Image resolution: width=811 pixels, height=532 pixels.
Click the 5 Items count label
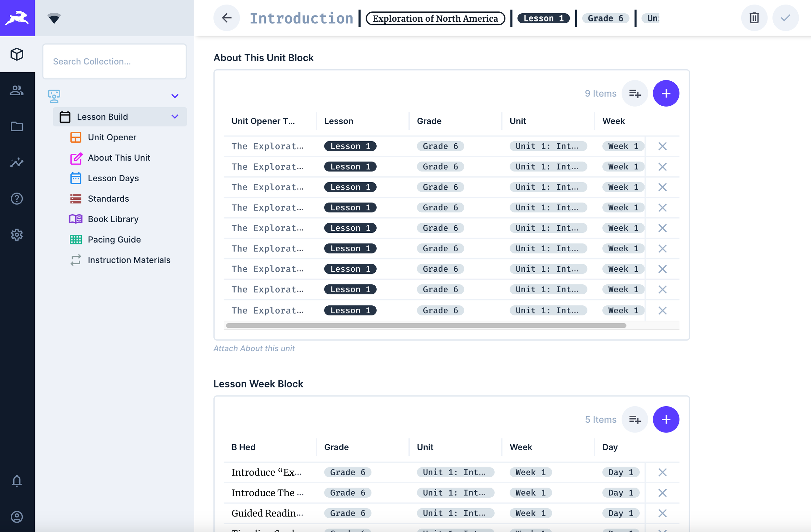coord(600,419)
